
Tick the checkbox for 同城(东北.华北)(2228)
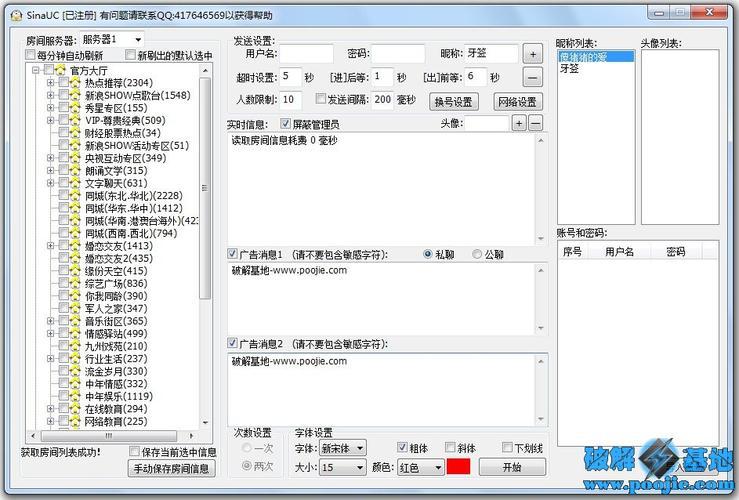coord(64,195)
